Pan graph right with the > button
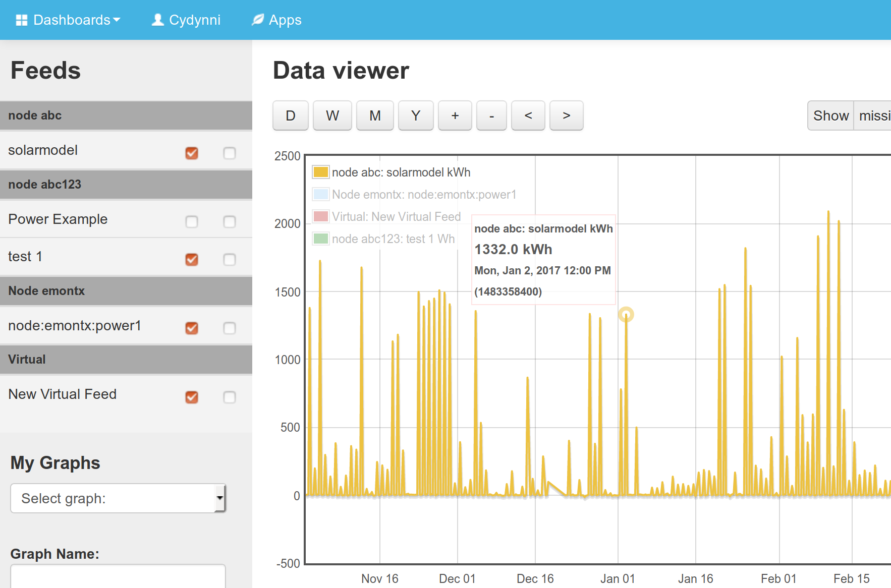 567,115
